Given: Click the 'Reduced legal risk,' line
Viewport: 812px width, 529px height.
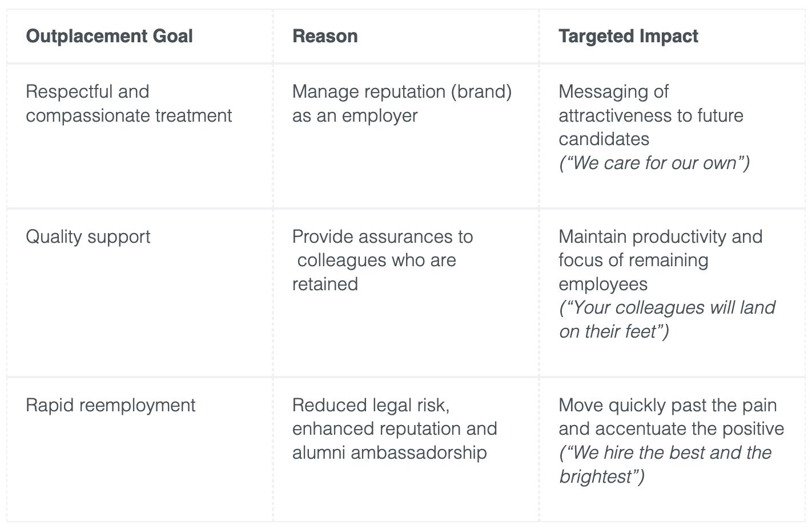Looking at the screenshot, I should coord(371,405).
